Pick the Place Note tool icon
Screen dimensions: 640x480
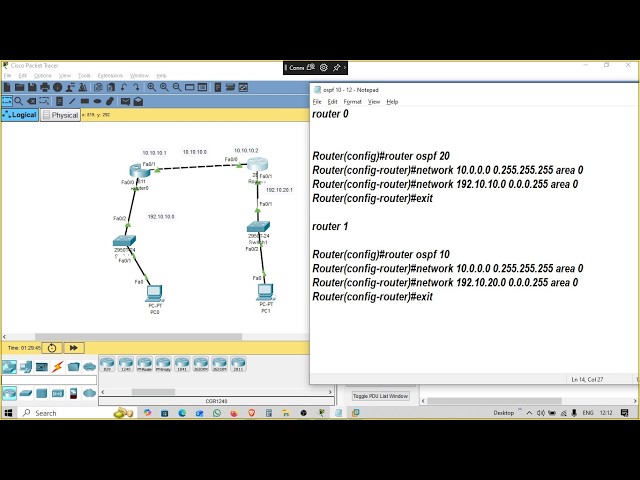59,101
